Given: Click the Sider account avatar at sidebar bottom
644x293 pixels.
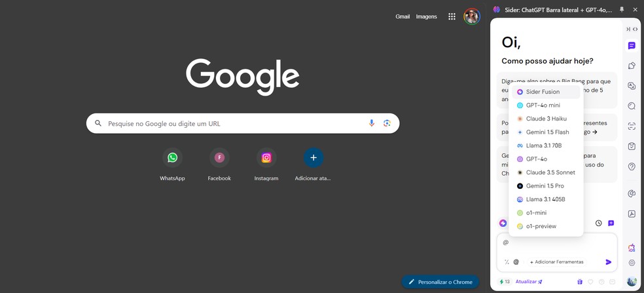Looking at the screenshot, I should (x=632, y=281).
